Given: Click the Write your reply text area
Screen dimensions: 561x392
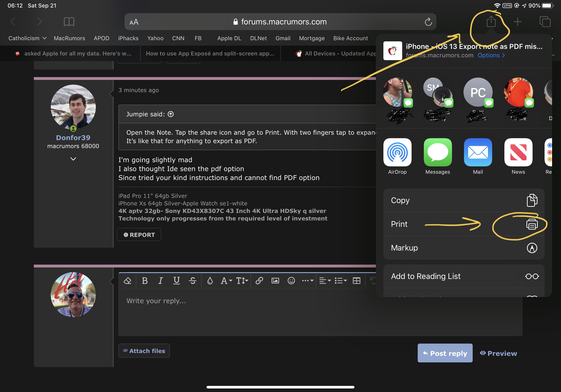Looking at the screenshot, I should click(x=320, y=312).
